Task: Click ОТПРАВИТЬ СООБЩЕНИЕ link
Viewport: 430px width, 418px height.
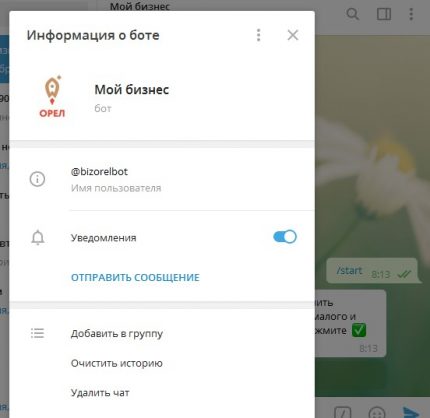Action: pyautogui.click(x=135, y=277)
